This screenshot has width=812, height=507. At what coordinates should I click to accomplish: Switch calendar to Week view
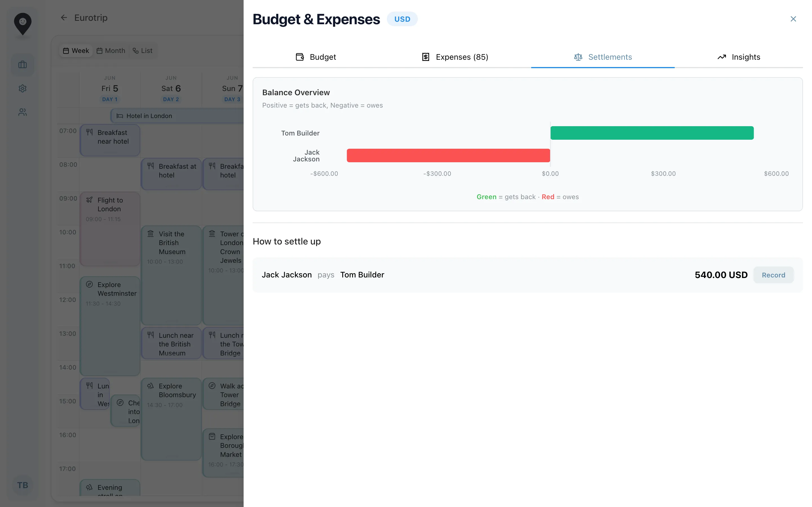click(x=76, y=51)
